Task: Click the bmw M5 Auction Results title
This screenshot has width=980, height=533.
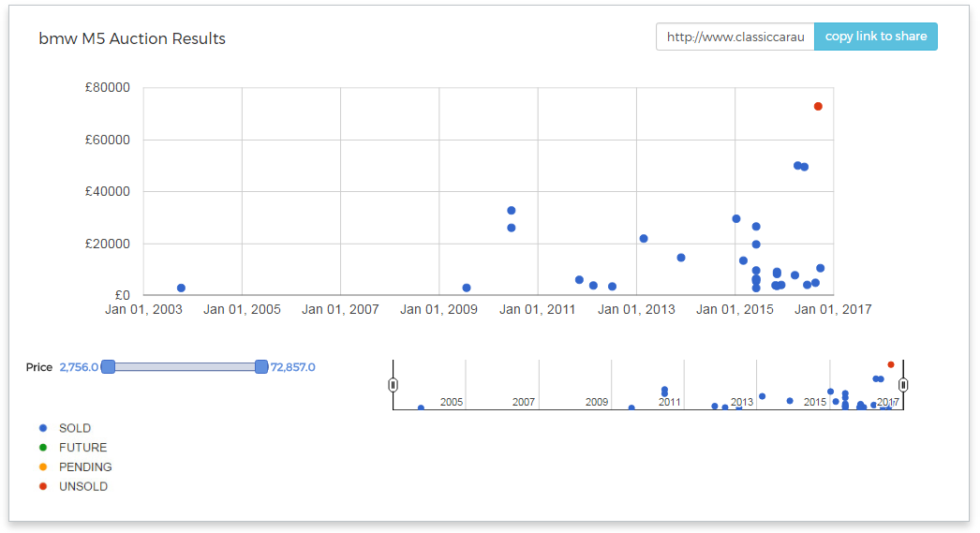Action: point(132,38)
